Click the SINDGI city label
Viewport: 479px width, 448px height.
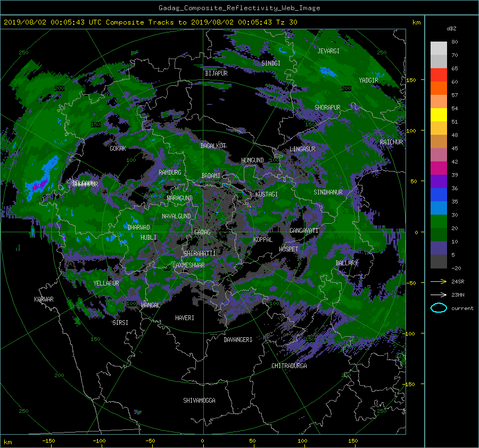(x=271, y=63)
